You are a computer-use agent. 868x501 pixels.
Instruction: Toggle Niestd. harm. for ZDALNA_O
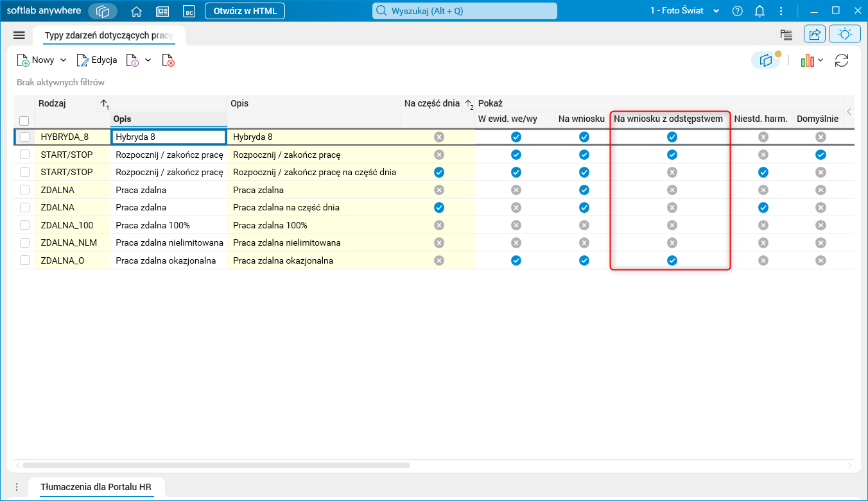763,260
